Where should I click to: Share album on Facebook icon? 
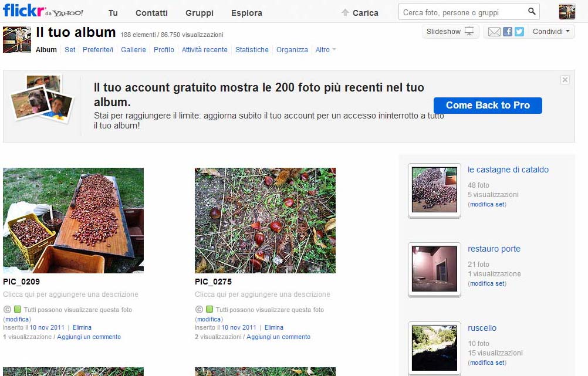pos(508,32)
